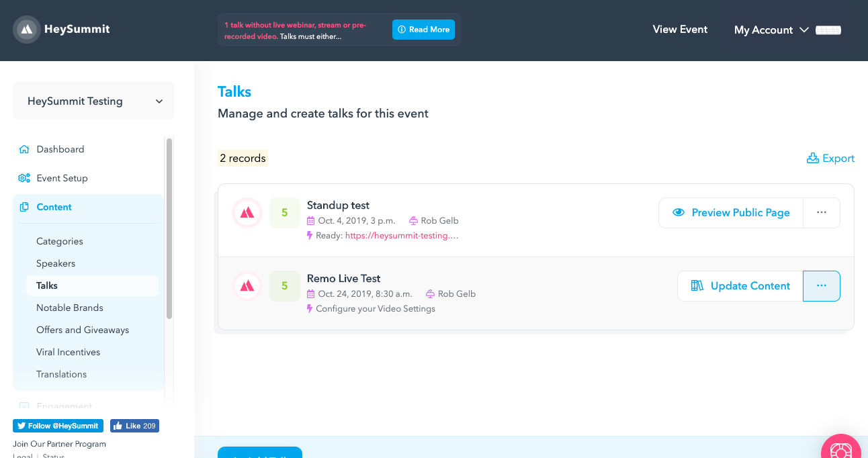Open more options for Remo Live Test
The width and height of the screenshot is (868, 458).
(x=822, y=286)
